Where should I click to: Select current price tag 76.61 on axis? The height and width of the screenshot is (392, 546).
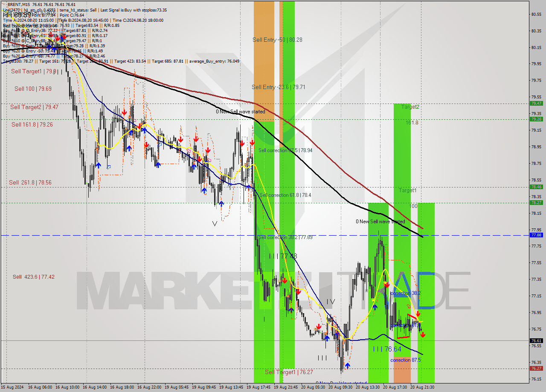(536, 341)
